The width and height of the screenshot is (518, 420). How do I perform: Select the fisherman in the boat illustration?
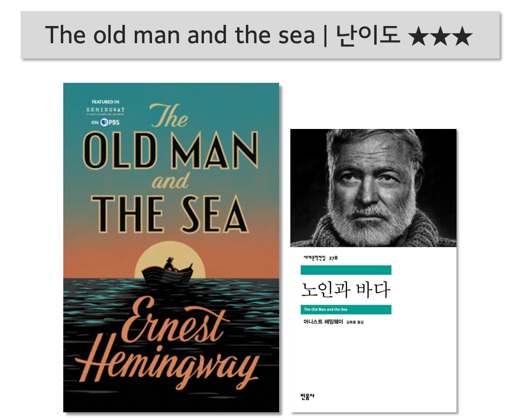(170, 264)
